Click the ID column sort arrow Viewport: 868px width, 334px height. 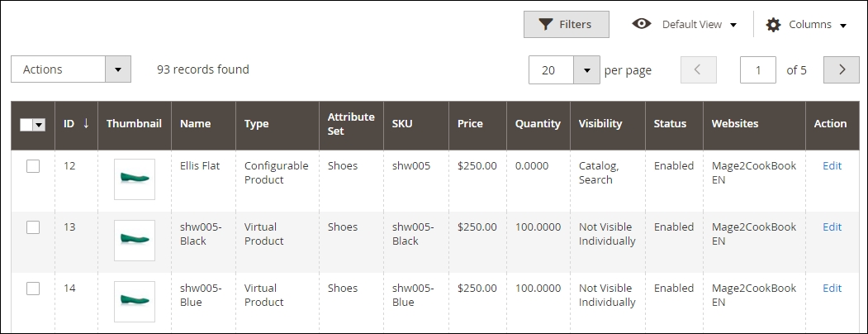click(x=86, y=124)
